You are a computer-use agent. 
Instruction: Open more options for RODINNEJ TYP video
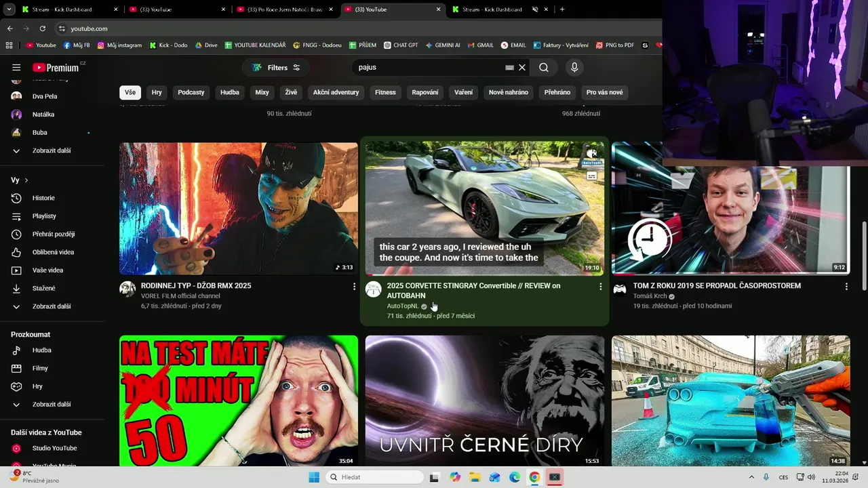[x=354, y=287]
